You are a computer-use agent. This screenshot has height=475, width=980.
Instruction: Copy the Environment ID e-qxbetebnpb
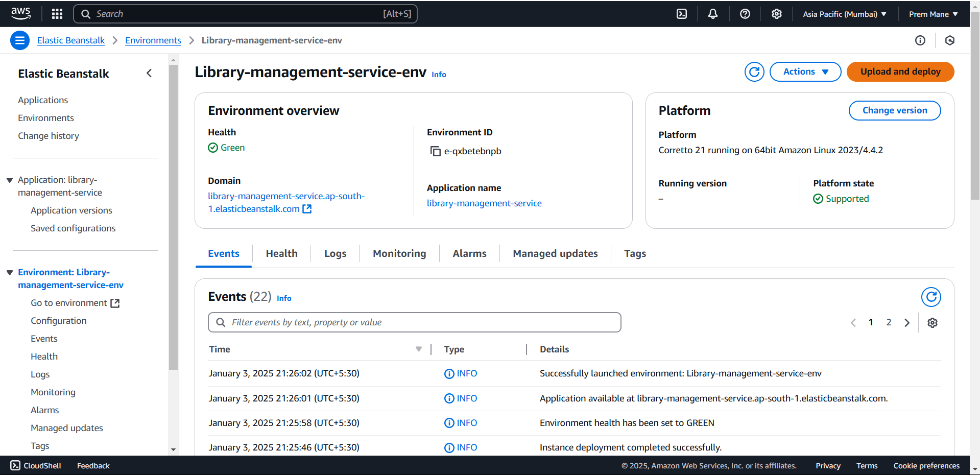pyautogui.click(x=436, y=151)
